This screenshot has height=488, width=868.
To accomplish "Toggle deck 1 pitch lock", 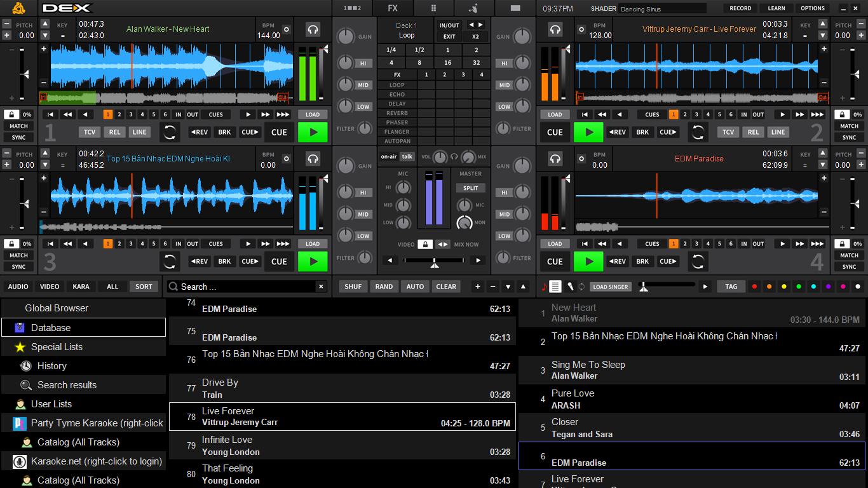I will (x=12, y=114).
